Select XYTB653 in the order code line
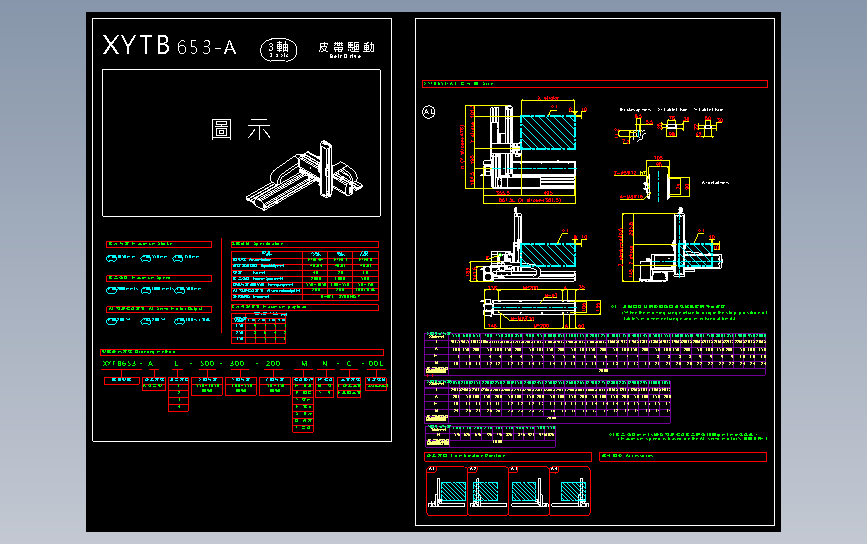This screenshot has width=867, height=544. [119, 363]
